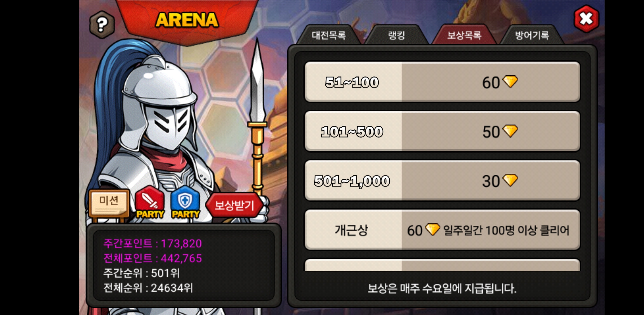Select the 보상목록 reward list tab
Screen dimensions: 644x315
tap(464, 35)
